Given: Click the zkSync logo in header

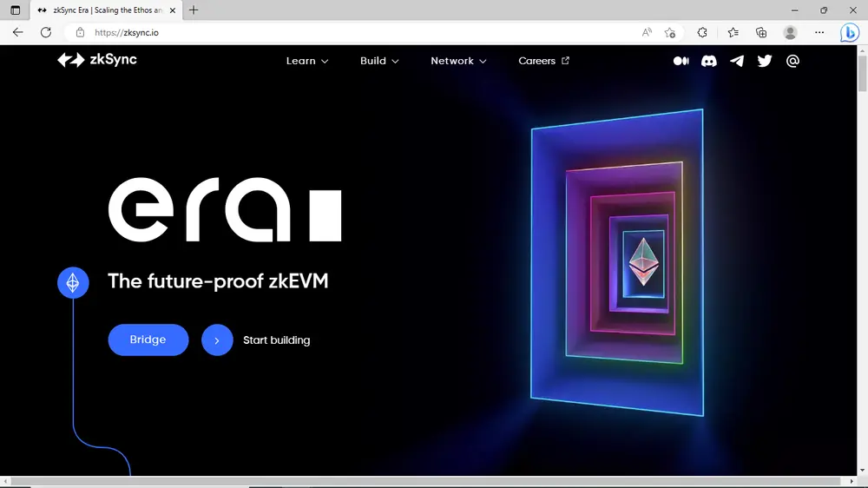Looking at the screenshot, I should pos(97,60).
